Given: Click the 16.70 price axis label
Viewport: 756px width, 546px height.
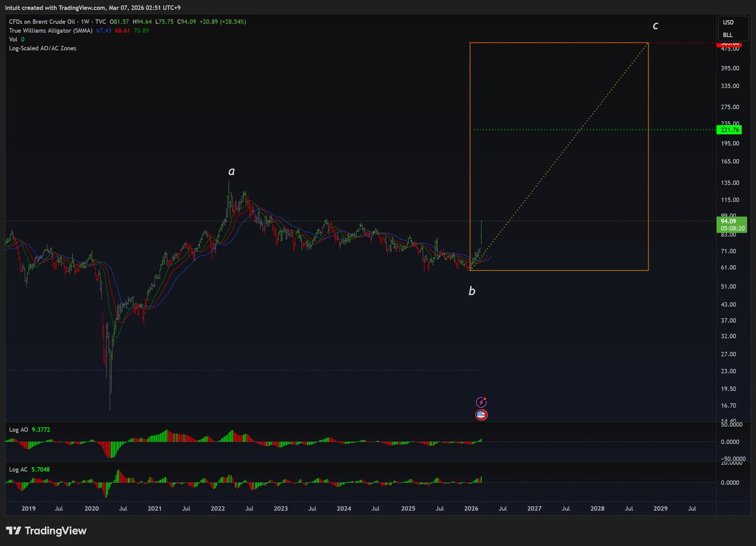Looking at the screenshot, I should tap(728, 405).
